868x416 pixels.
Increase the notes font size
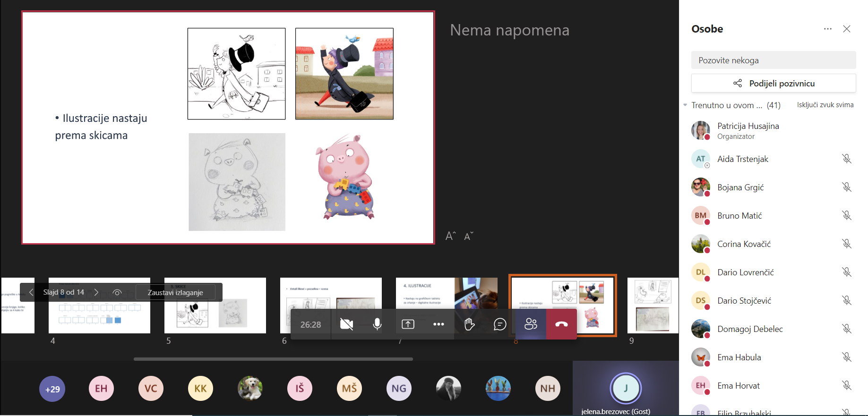coord(451,236)
